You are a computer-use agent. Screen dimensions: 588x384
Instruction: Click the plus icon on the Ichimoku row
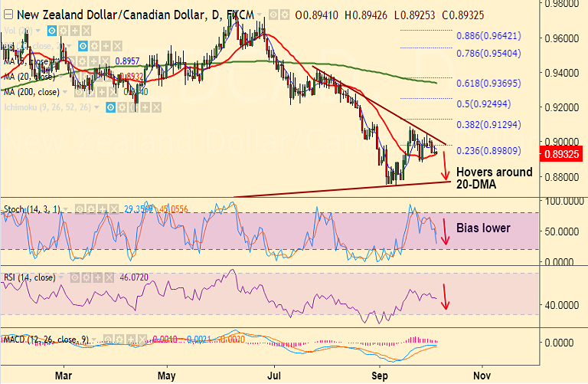(145, 108)
